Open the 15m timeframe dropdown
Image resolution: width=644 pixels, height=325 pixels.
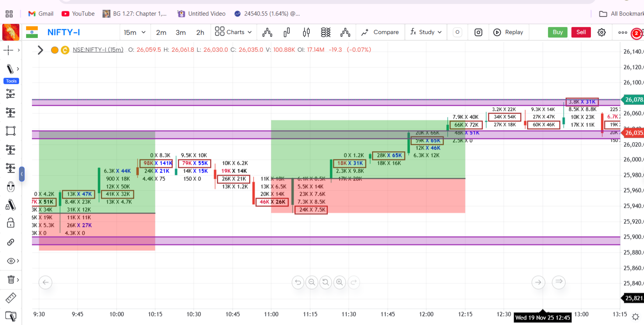pyautogui.click(x=135, y=32)
